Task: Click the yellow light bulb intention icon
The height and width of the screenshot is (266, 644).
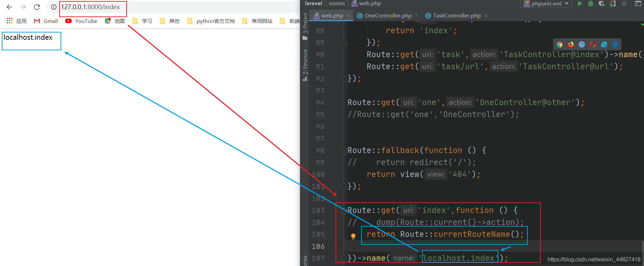Action: [353, 236]
